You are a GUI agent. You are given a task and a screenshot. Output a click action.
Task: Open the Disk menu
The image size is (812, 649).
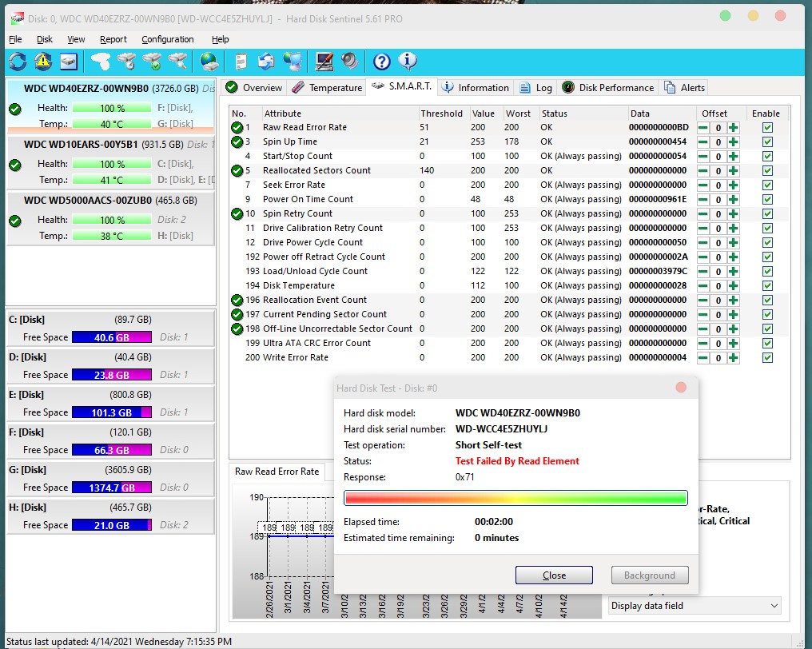tap(45, 39)
